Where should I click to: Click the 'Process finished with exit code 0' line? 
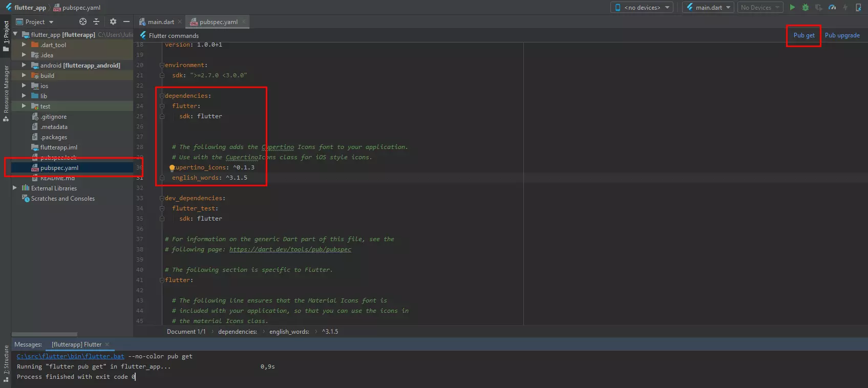[76, 377]
